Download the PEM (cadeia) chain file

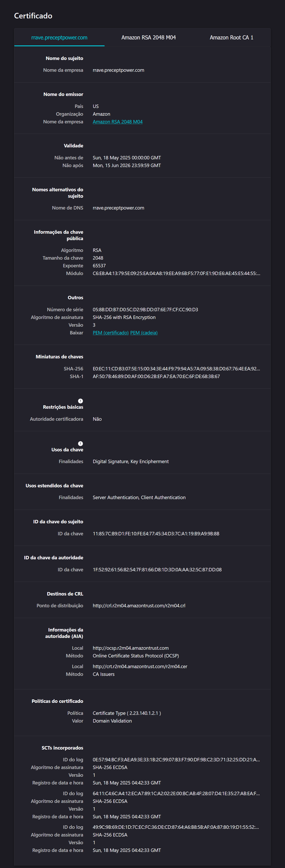point(144,333)
